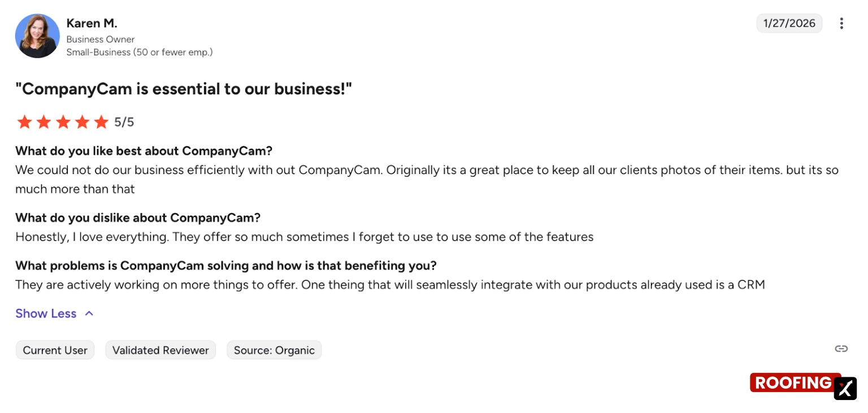Open Karen M.'s profile photo thumbnail

tap(37, 36)
